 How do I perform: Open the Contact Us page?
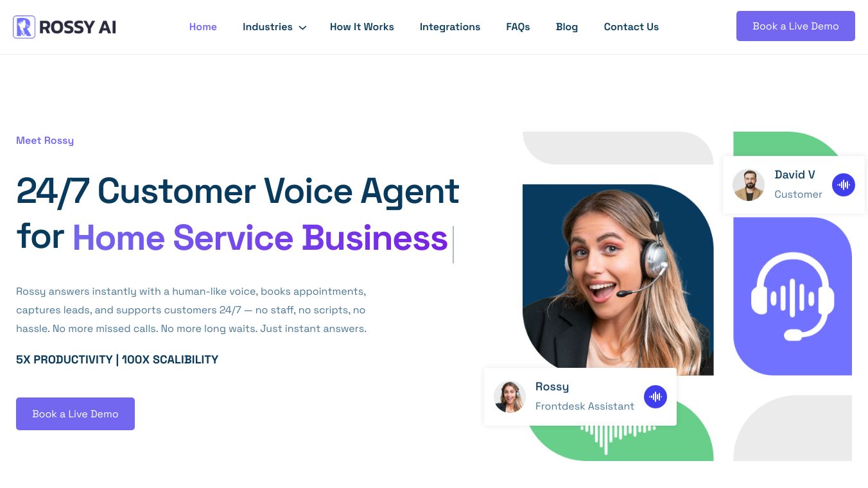(631, 27)
